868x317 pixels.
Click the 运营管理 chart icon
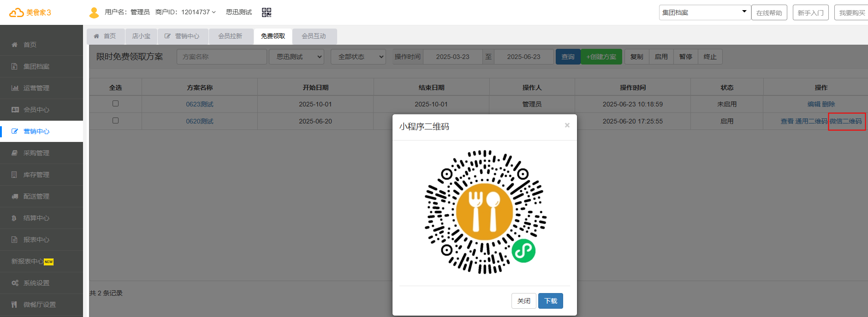(15, 88)
